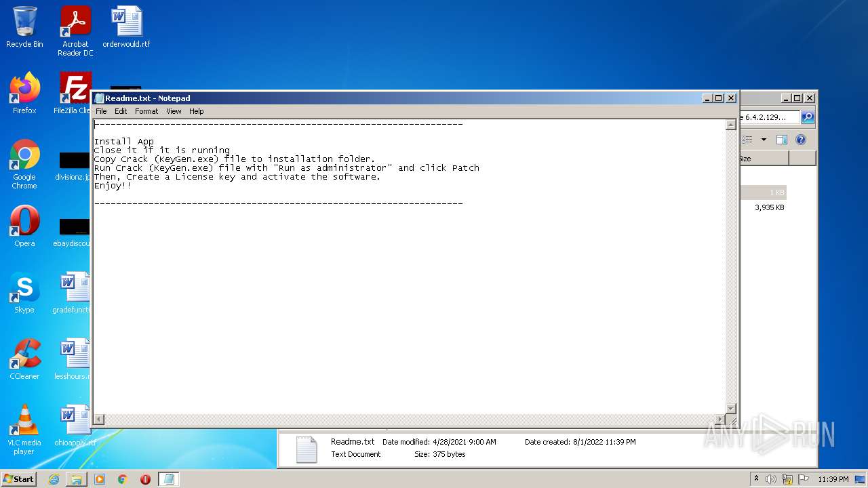The width and height of the screenshot is (868, 488).
Task: Open Opera from the taskbar
Action: point(145,479)
